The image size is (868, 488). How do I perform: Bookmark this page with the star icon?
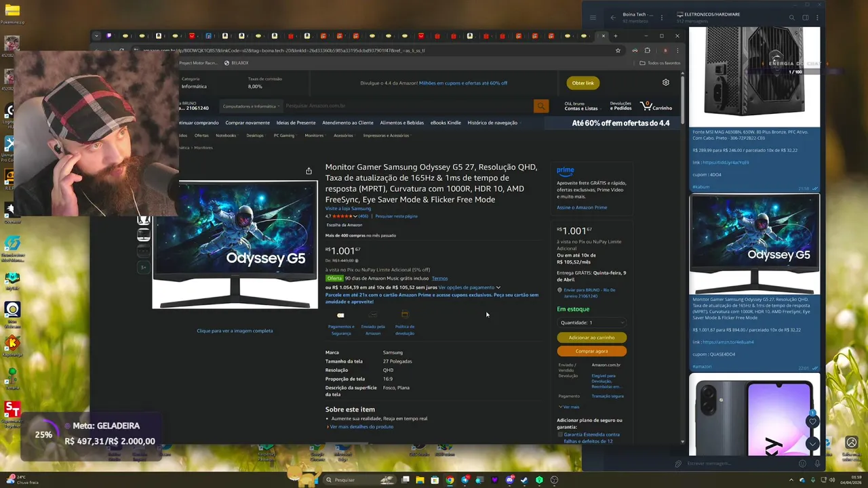[618, 50]
